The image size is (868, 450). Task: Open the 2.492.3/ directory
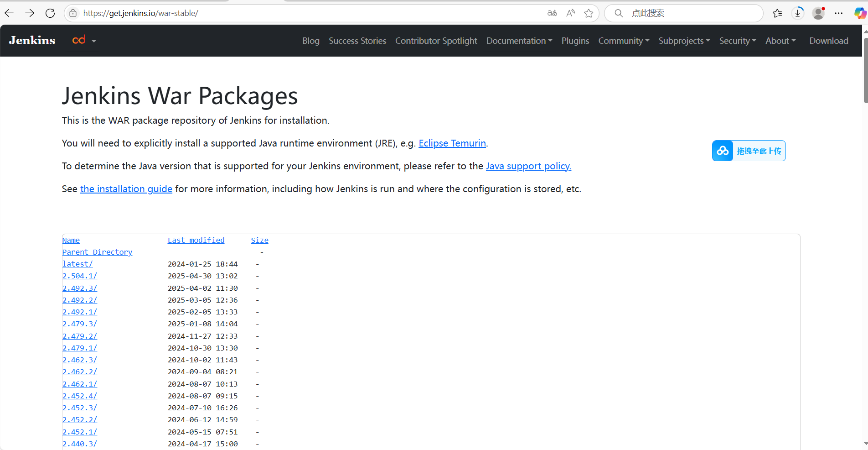80,288
